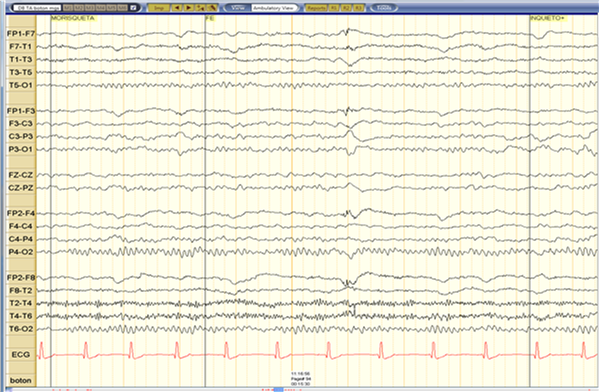
Task: Click the MORISQUETA event annotation marker
Action: (73, 18)
